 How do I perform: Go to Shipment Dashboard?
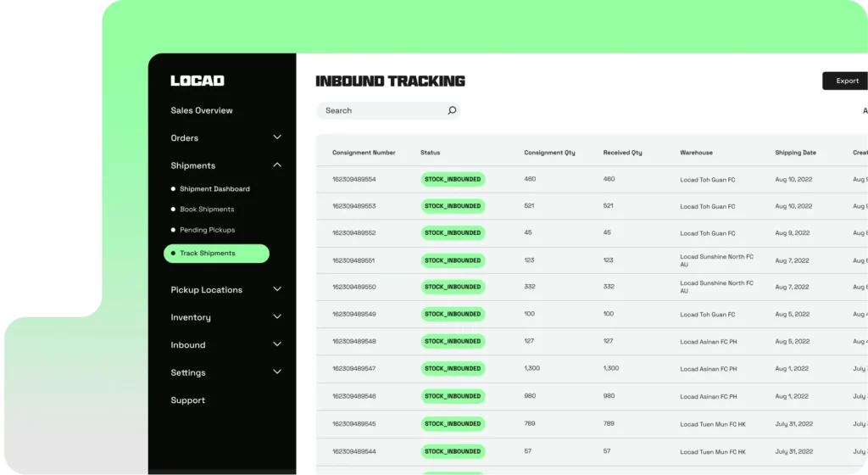(x=214, y=189)
